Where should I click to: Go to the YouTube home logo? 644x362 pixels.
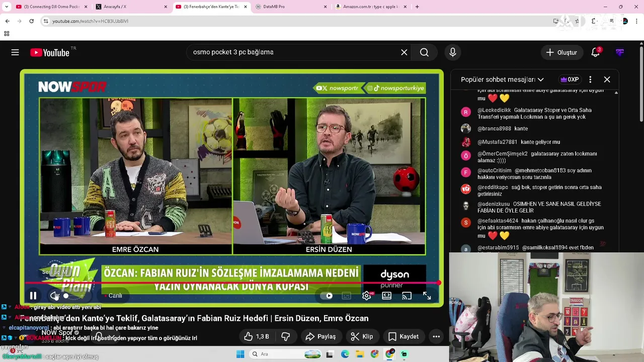(x=50, y=52)
